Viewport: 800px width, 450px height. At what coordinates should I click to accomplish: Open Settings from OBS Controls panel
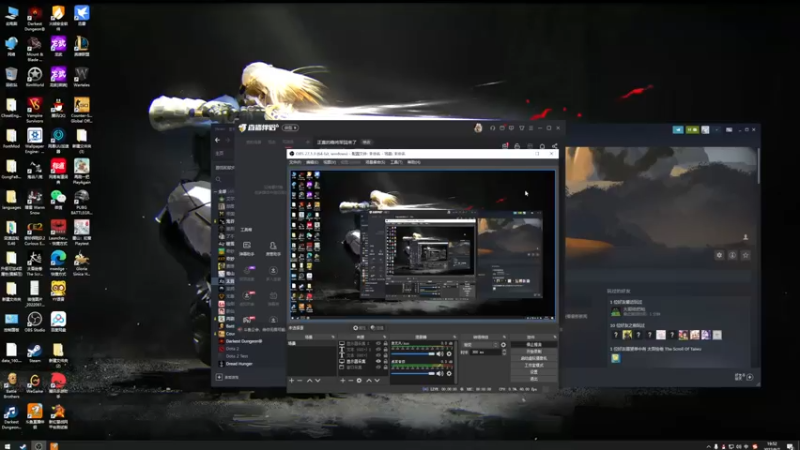click(534, 372)
